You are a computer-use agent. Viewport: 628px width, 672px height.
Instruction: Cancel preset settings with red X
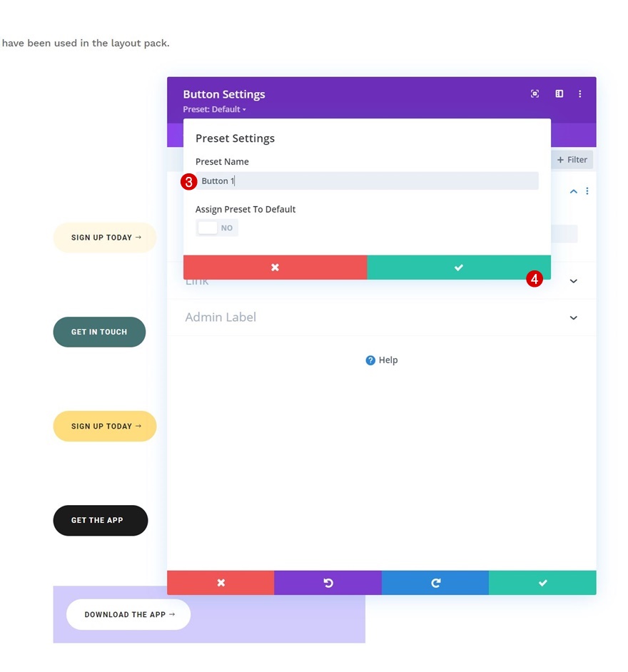(275, 268)
